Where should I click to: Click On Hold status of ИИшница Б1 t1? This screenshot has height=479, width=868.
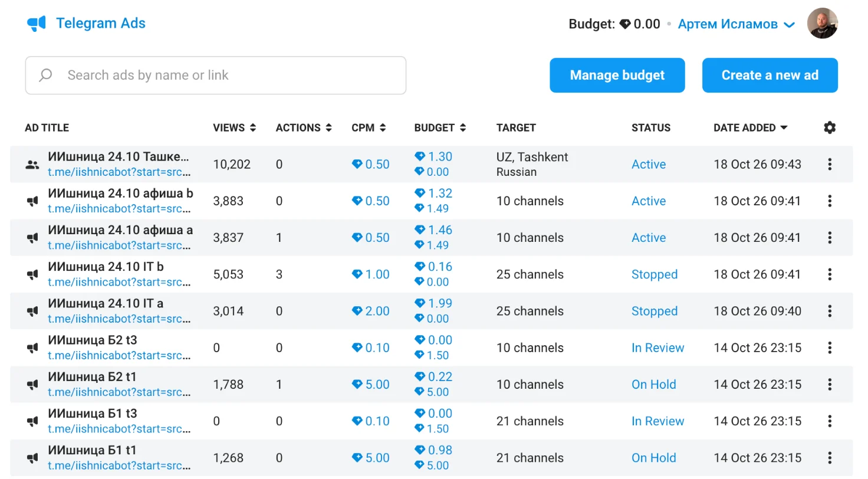click(654, 458)
